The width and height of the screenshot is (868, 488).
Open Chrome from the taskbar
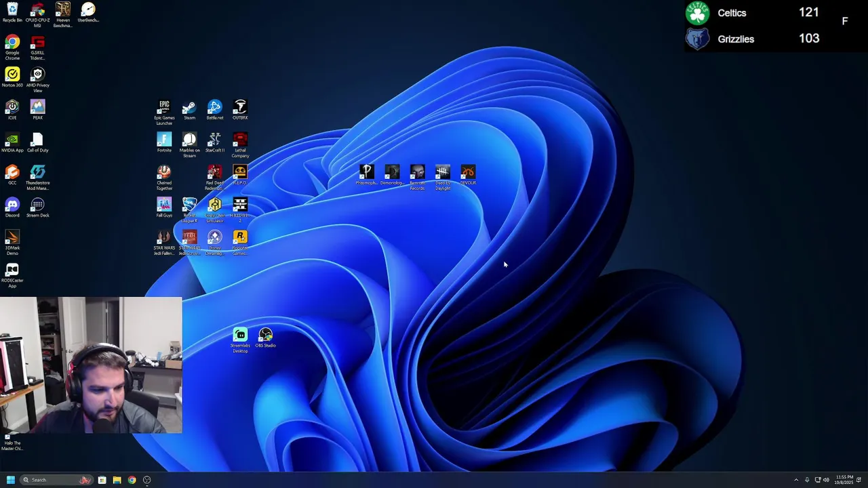coord(132,480)
